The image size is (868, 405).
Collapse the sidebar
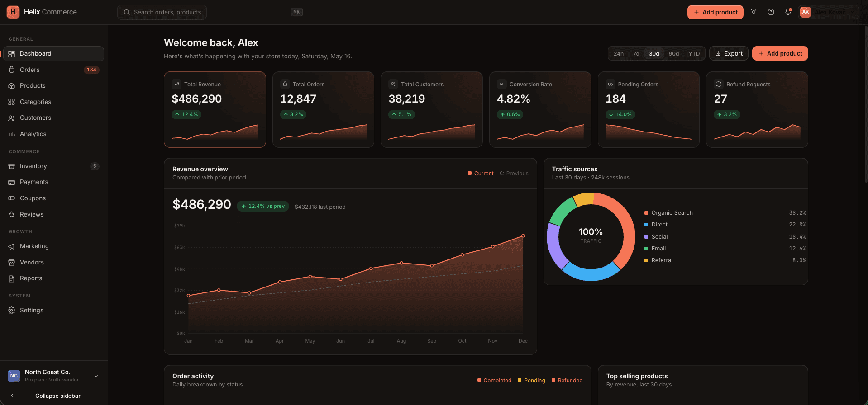pyautogui.click(x=54, y=396)
